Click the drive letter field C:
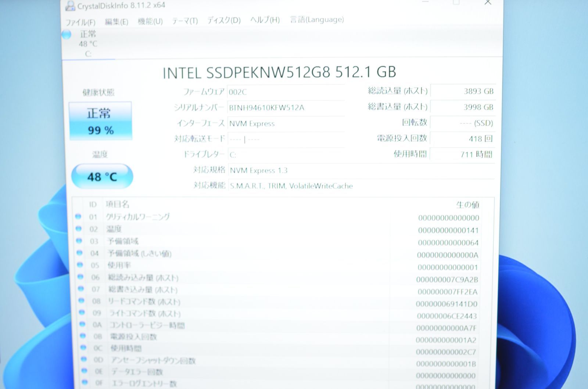 [286, 155]
